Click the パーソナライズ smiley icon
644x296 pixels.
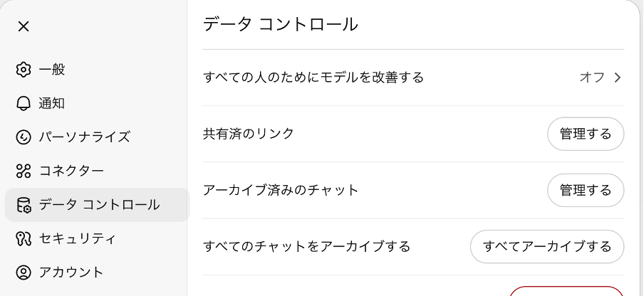(24, 137)
